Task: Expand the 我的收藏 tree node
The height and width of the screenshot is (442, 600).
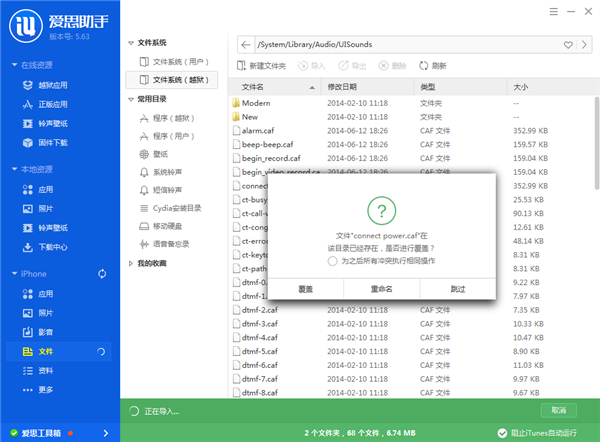Action: pos(131,263)
